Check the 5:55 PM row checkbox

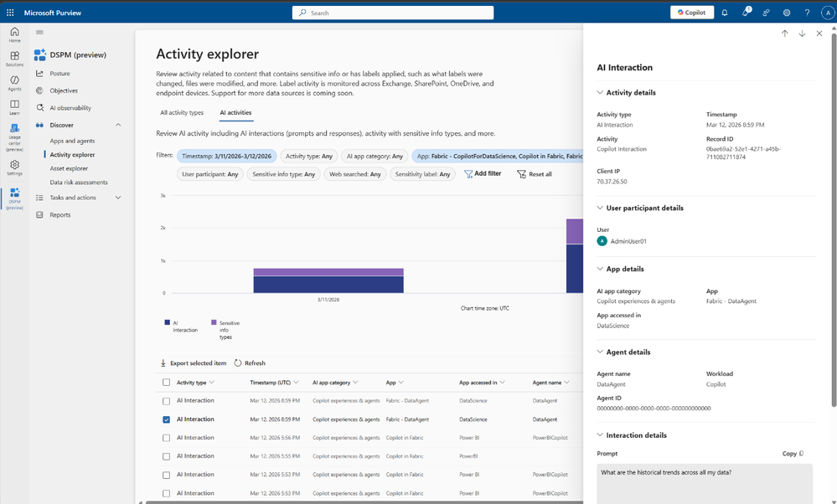pos(166,456)
